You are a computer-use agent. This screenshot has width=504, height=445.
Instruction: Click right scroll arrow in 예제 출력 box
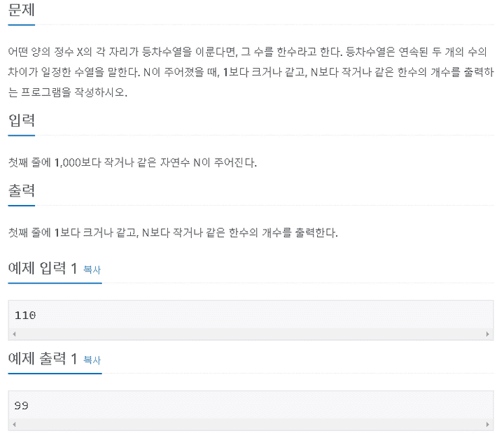click(488, 425)
